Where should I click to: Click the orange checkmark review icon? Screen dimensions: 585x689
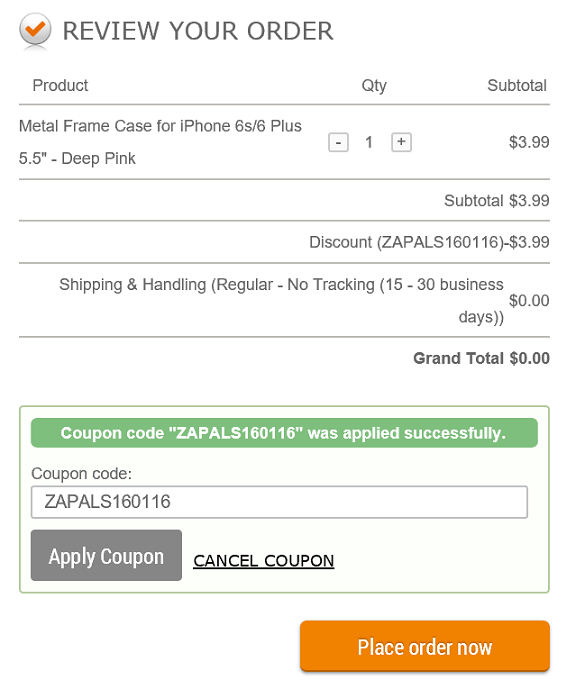35,29
